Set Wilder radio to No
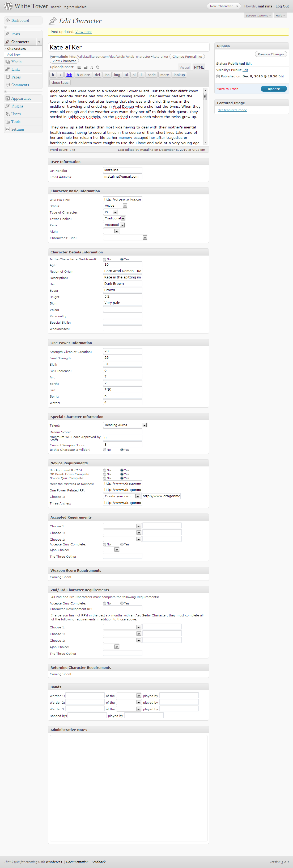The image size is (293, 868). pyautogui.click(x=105, y=449)
